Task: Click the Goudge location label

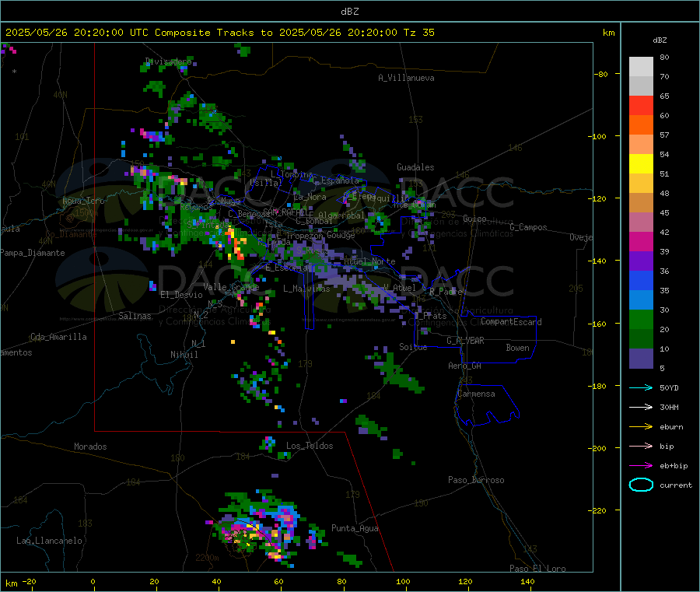Action: (x=341, y=235)
